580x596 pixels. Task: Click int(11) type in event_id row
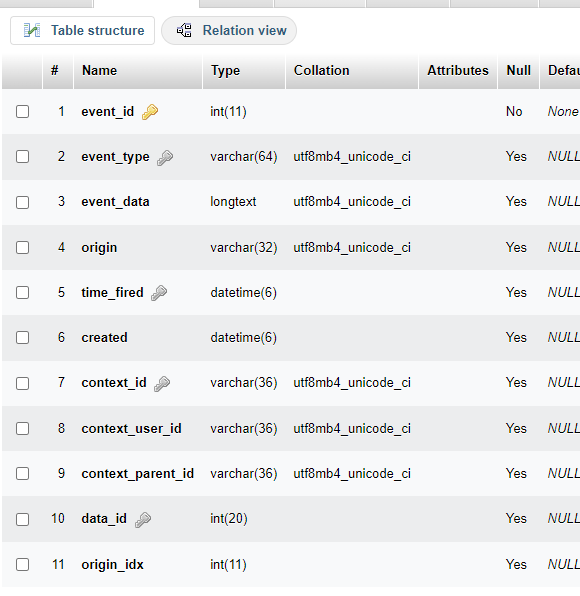228,112
